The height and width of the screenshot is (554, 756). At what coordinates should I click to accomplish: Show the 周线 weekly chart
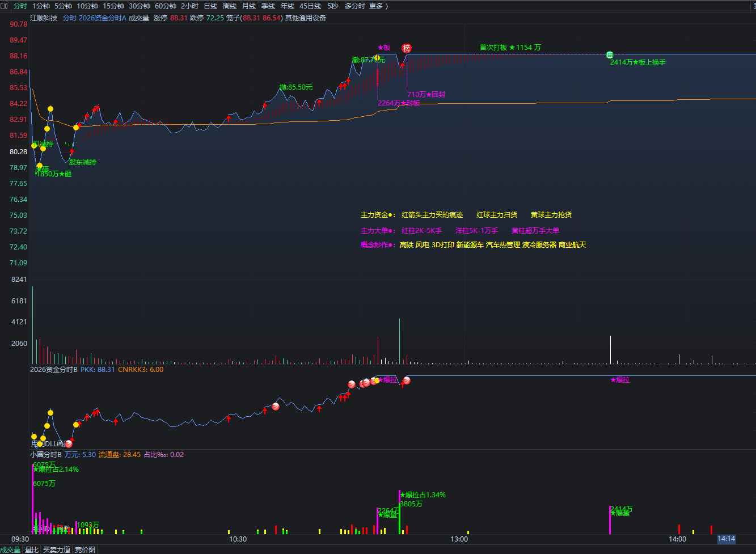click(x=230, y=6)
